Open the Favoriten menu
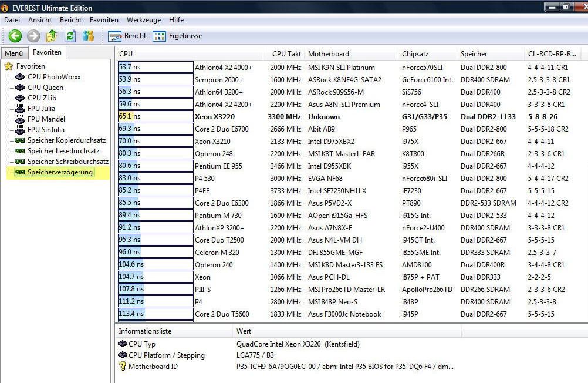This screenshot has height=383, width=588. (104, 20)
